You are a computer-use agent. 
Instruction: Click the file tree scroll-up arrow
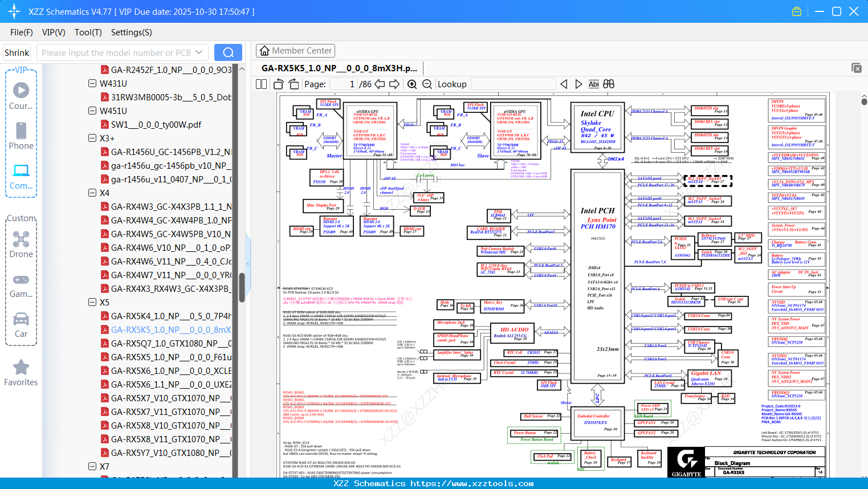(x=242, y=68)
